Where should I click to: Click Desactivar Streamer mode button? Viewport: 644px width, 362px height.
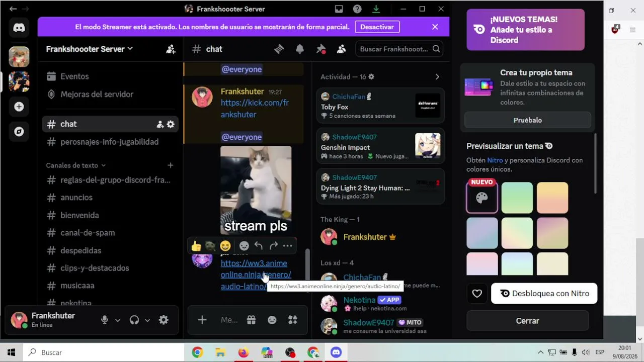(377, 27)
